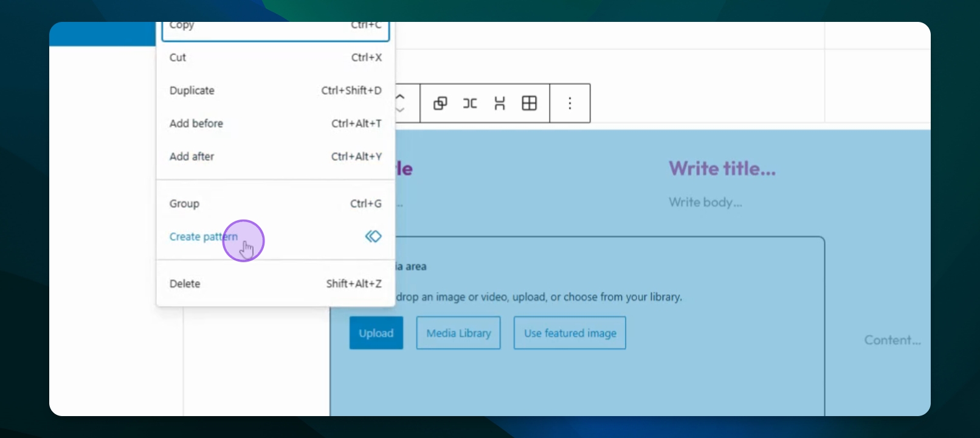980x438 pixels.
Task: Click the Use featured image button
Action: (570, 333)
